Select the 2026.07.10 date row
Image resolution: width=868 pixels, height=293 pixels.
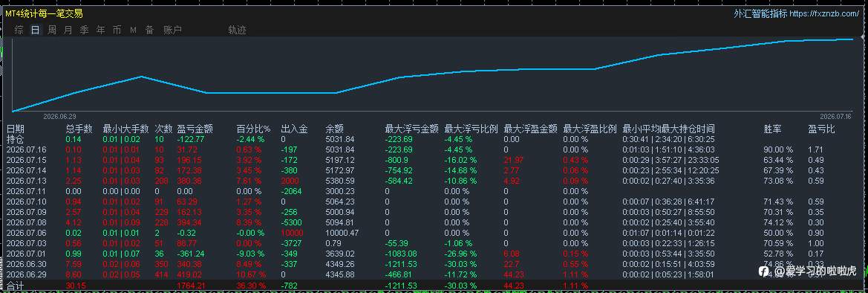pos(26,202)
